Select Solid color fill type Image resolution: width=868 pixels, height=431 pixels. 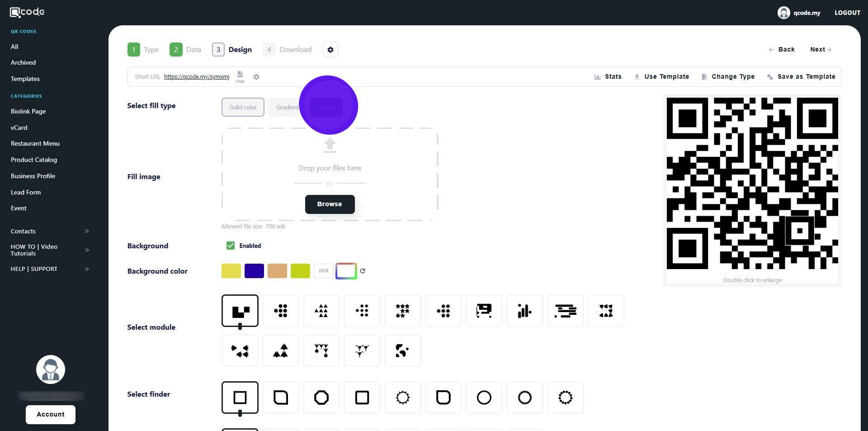pyautogui.click(x=243, y=107)
